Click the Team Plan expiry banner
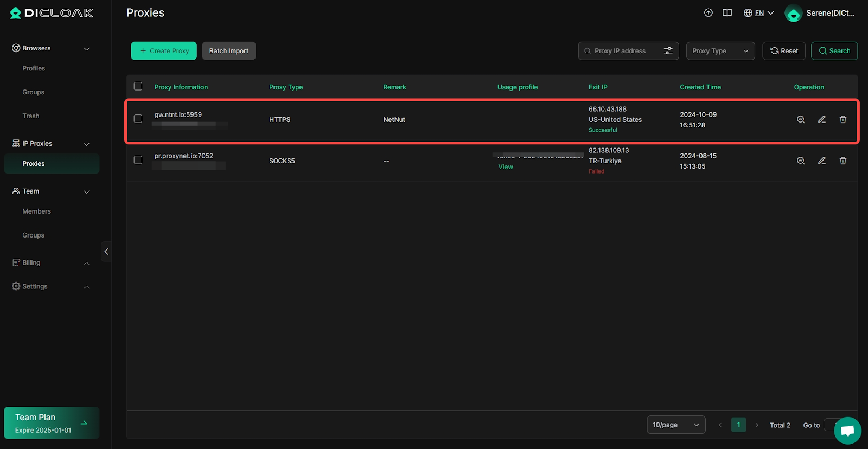868x449 pixels. [x=52, y=423]
